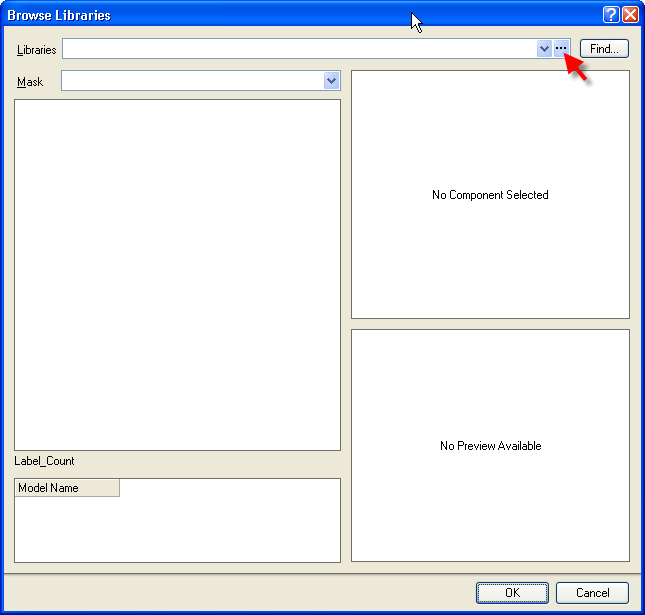The width and height of the screenshot is (645, 615).
Task: Click the Libraries label
Action: pos(37,50)
